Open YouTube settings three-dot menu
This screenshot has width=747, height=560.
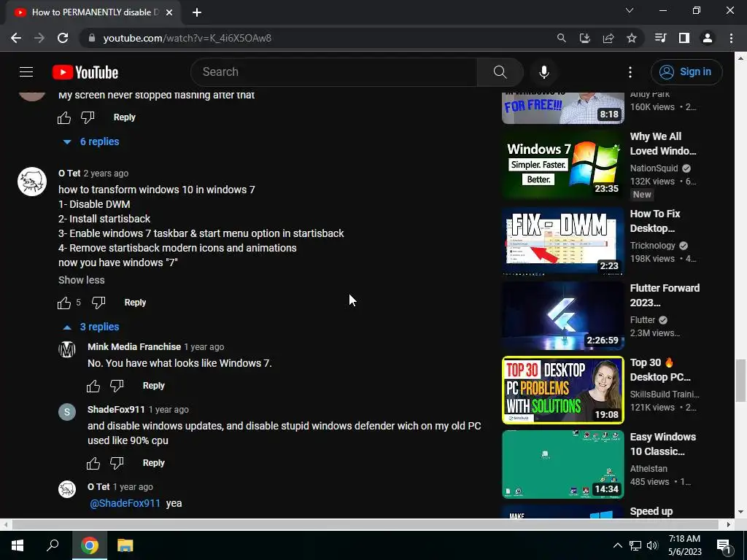coord(630,72)
